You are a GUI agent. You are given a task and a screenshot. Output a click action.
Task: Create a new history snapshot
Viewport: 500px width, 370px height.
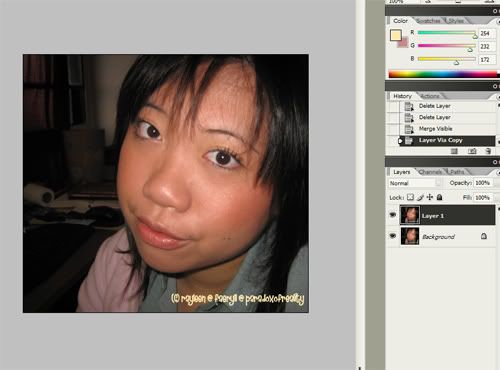pos(472,151)
